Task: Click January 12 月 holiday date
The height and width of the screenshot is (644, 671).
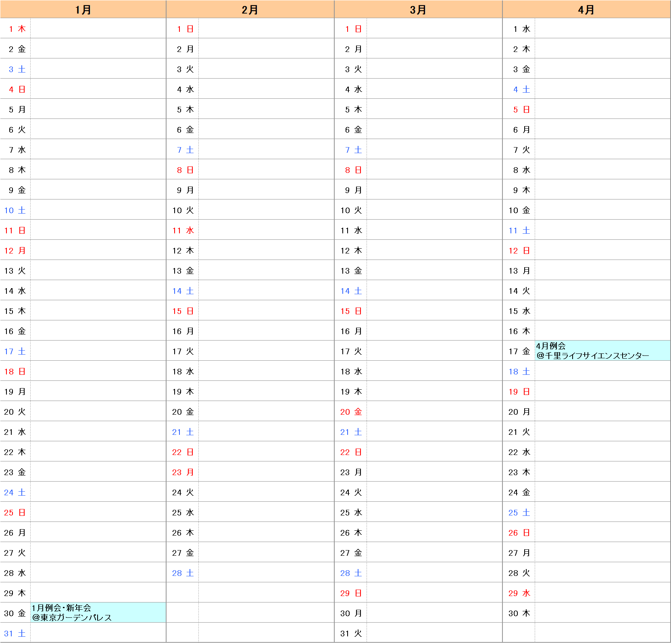Action: (x=15, y=250)
